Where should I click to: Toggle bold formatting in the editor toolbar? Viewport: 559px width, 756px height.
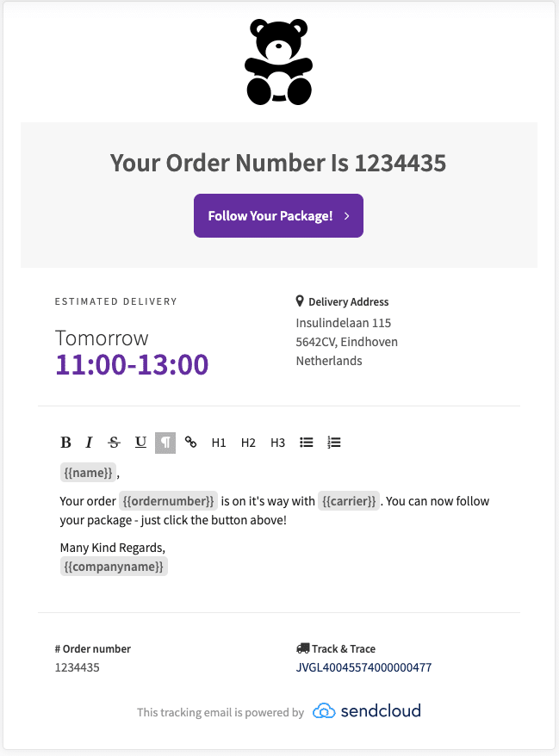click(66, 442)
